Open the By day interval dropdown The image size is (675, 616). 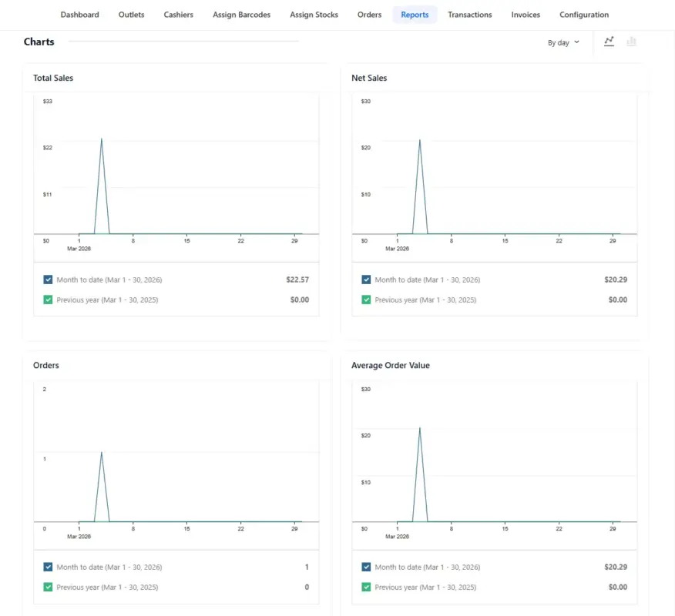coord(563,42)
